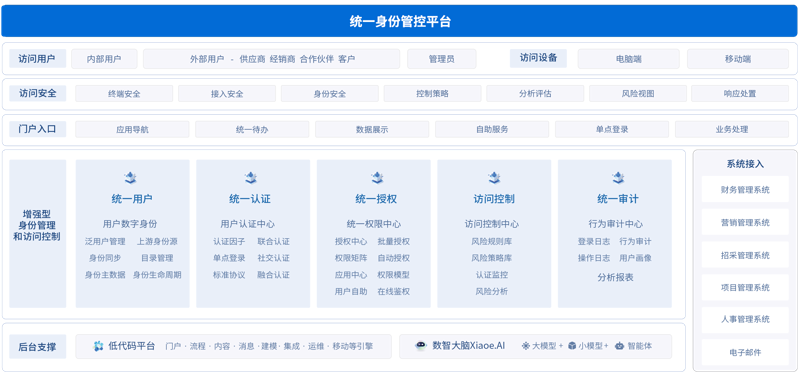800x373 pixels.
Task: Open the 控制策略 item
Action: tap(432, 93)
